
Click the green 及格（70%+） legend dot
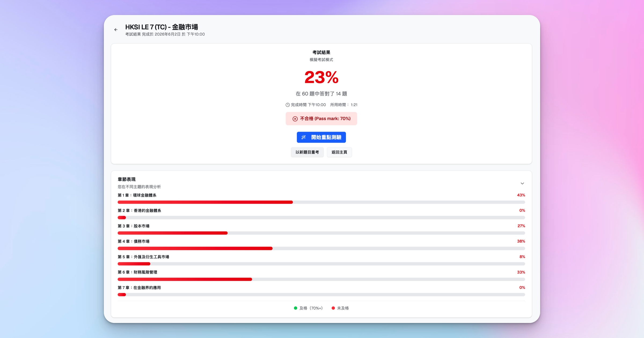coord(295,308)
